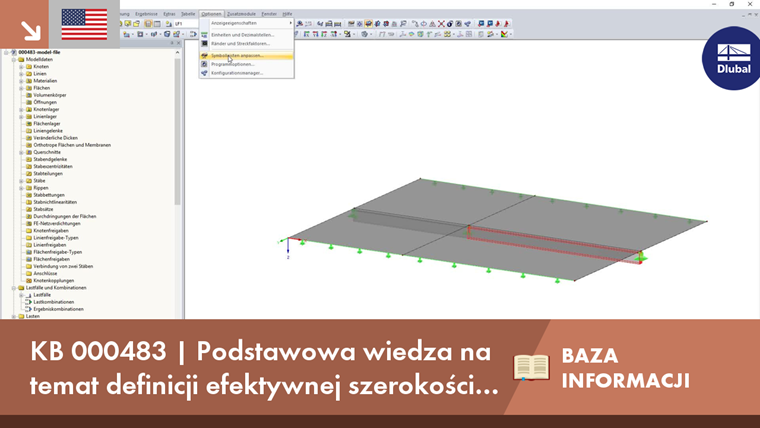
Task: Collapse Lastfälle und Kombinationen folder
Action: 14,288
